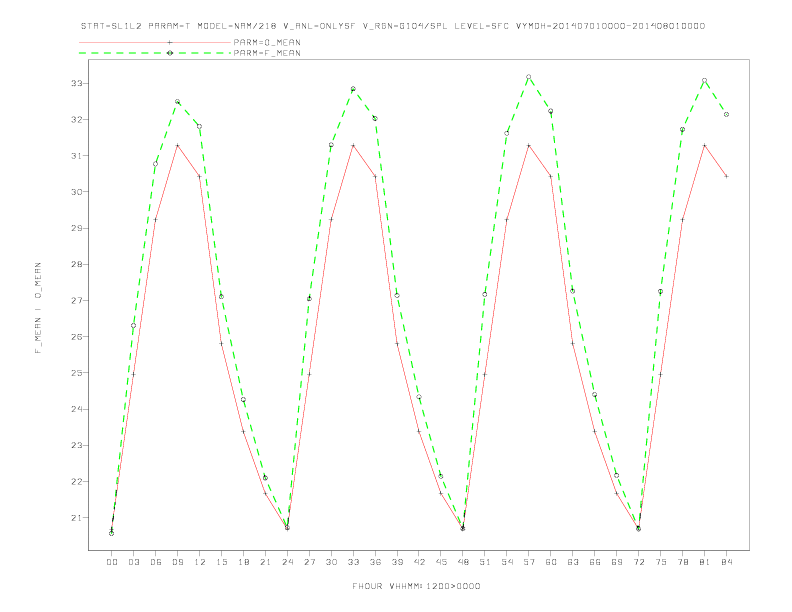The width and height of the screenshot is (792, 612).
Task: Click y-axis tick label 30
Action: (77, 192)
